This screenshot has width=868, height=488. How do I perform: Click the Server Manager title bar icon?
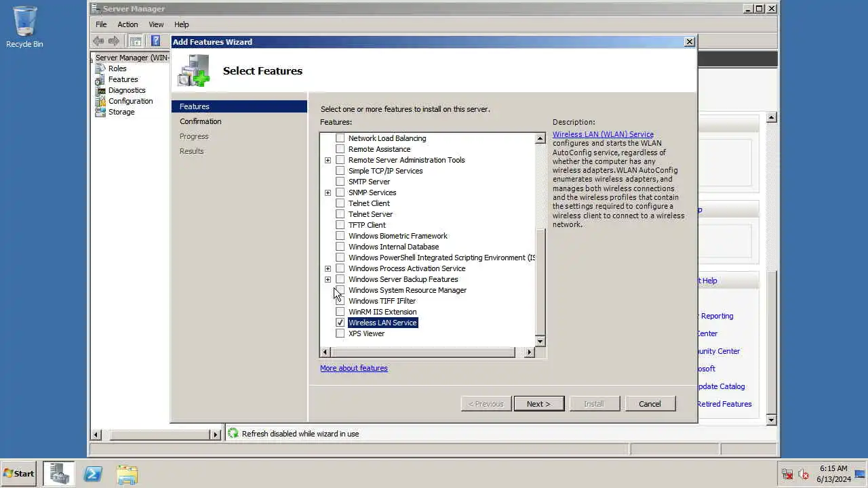point(96,9)
